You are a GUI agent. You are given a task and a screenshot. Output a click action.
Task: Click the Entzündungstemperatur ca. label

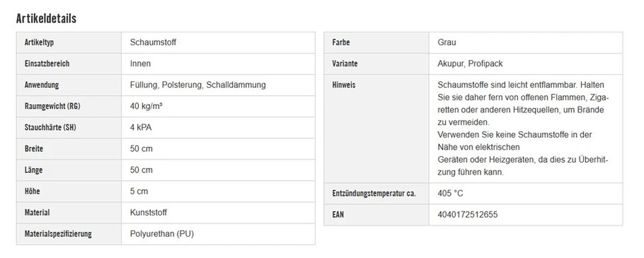pyautogui.click(x=374, y=193)
